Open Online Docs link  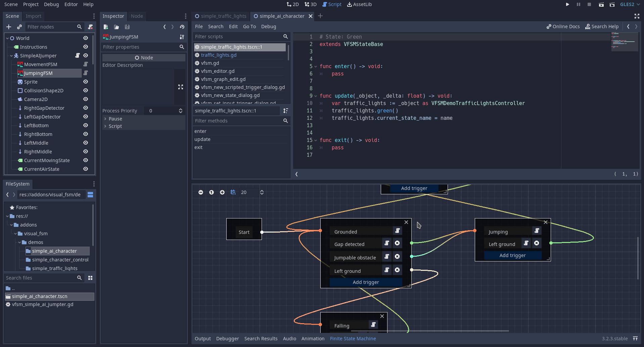[x=563, y=27]
